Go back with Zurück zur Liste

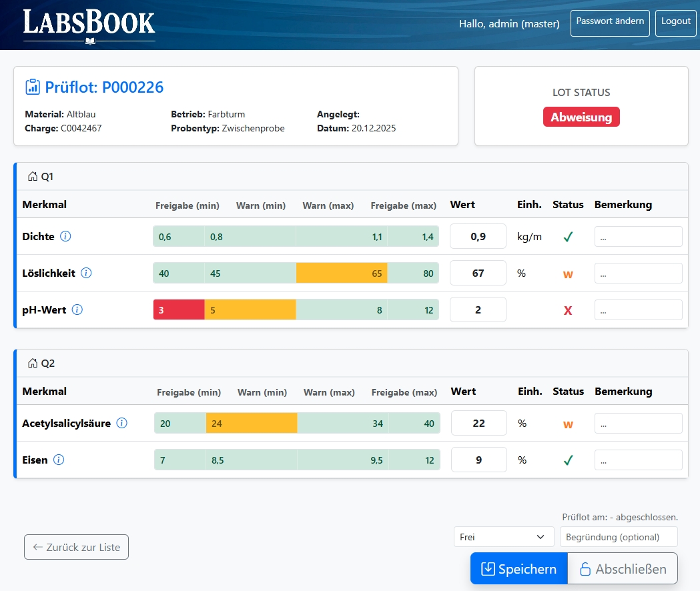point(76,547)
